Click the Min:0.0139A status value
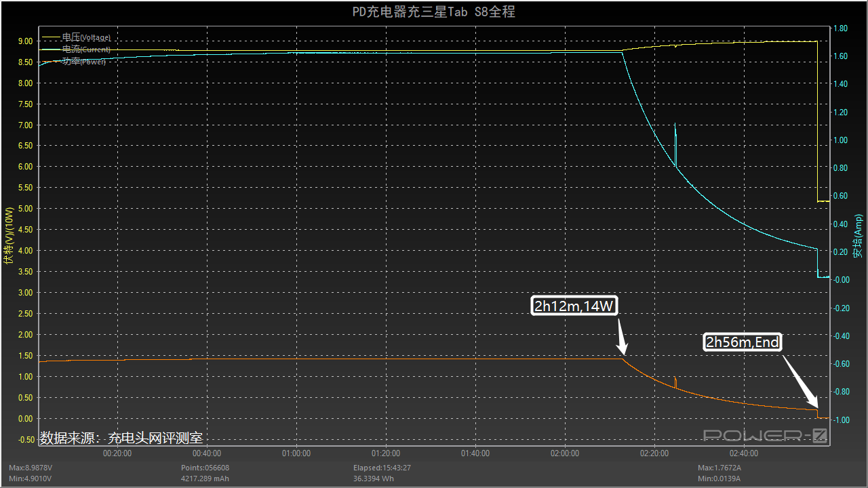The height and width of the screenshot is (488, 868). (x=719, y=479)
